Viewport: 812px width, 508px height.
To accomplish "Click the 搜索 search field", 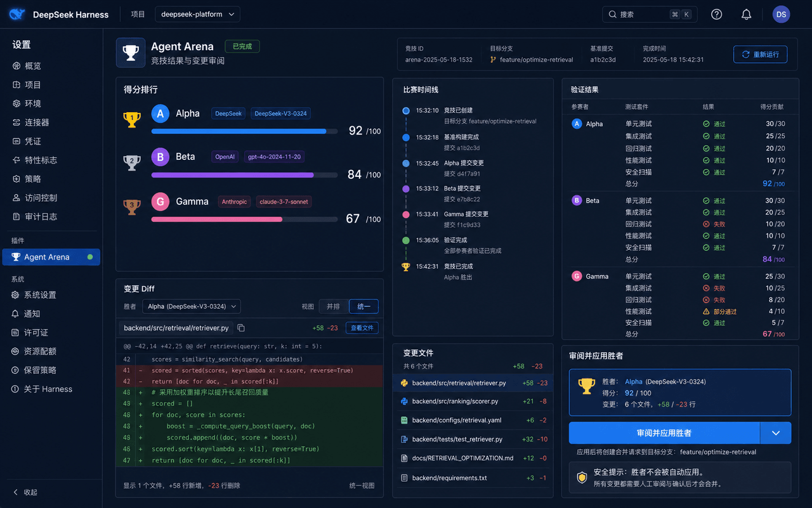I will (x=650, y=14).
